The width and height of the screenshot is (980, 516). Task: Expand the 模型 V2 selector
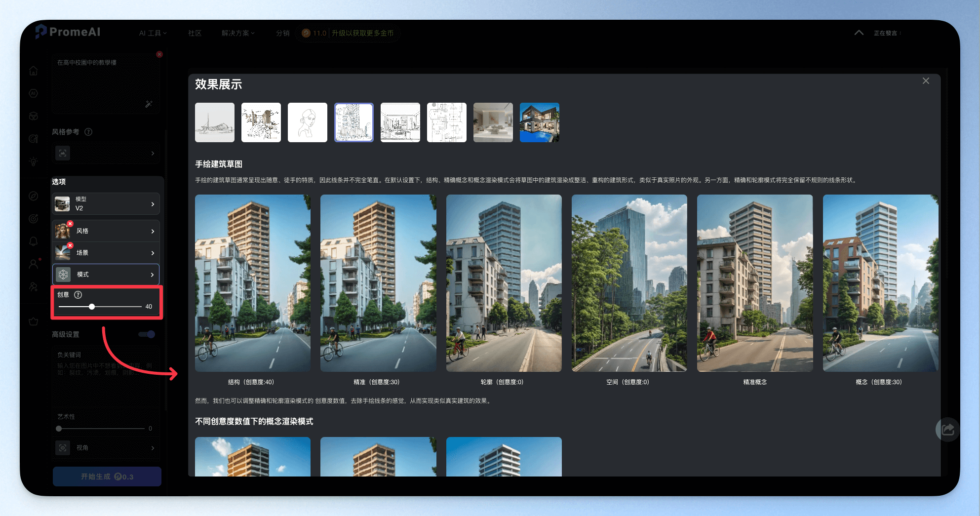[106, 203]
